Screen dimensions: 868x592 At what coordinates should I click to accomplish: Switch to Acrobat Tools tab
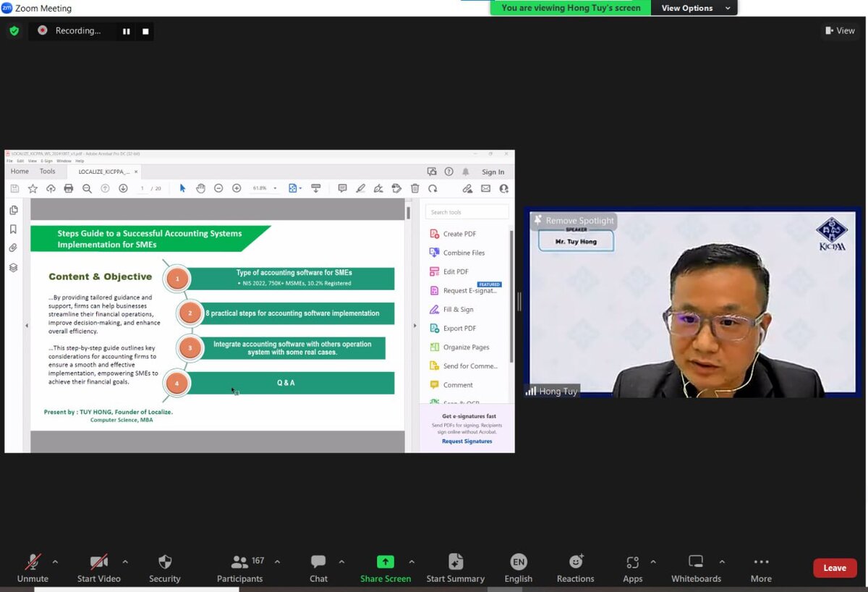[x=47, y=172]
